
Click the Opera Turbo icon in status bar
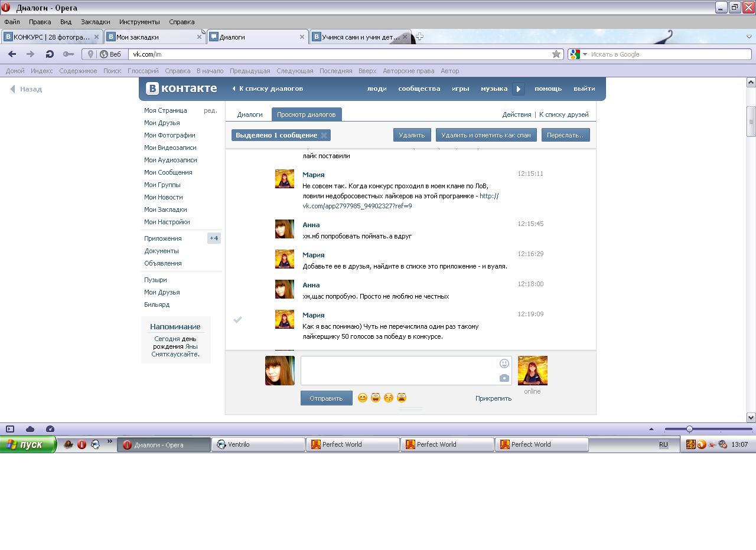(x=50, y=429)
